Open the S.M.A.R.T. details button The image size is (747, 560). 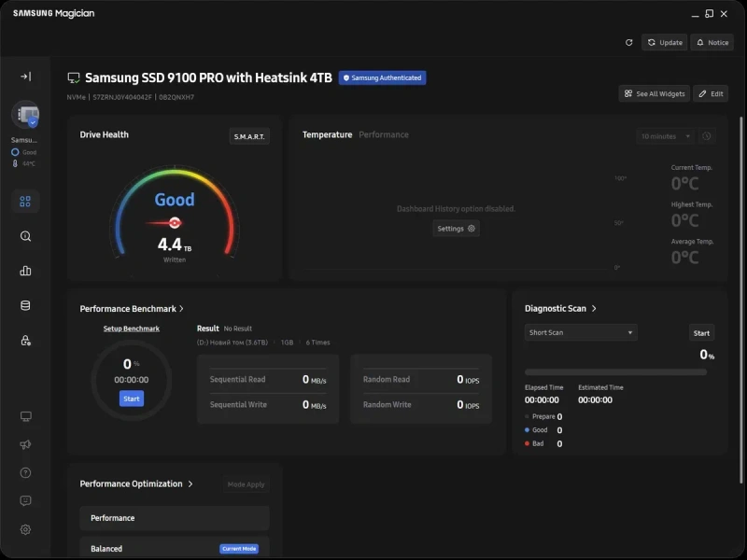click(249, 136)
